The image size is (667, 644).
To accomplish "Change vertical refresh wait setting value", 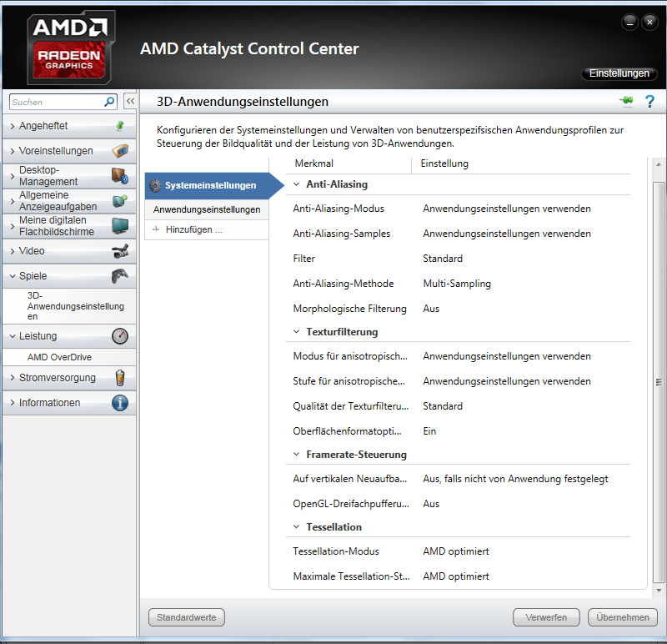I will (x=515, y=479).
